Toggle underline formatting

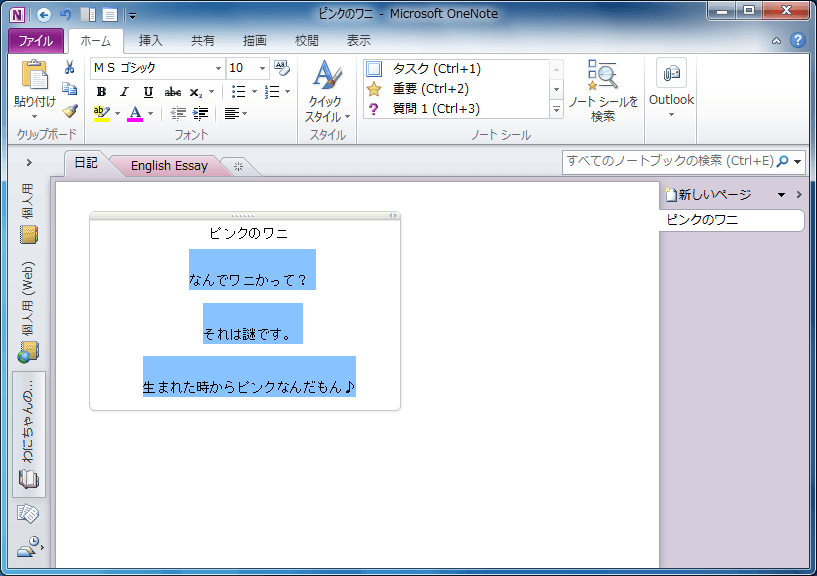point(148,92)
